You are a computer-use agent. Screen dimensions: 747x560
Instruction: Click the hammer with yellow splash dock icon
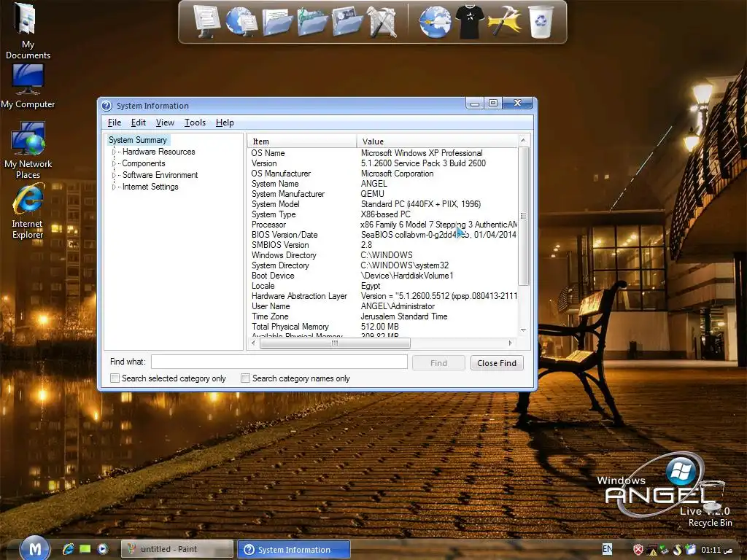(x=504, y=22)
